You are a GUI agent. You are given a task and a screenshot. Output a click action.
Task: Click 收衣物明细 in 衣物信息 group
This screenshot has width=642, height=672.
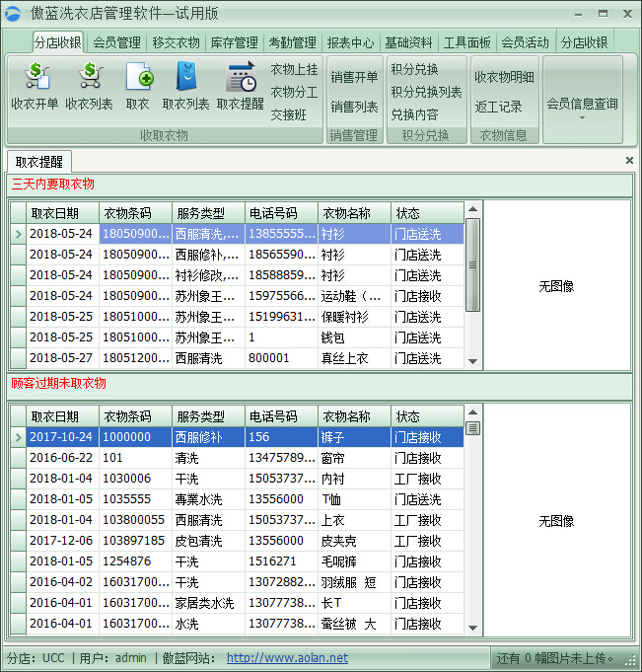(504, 77)
